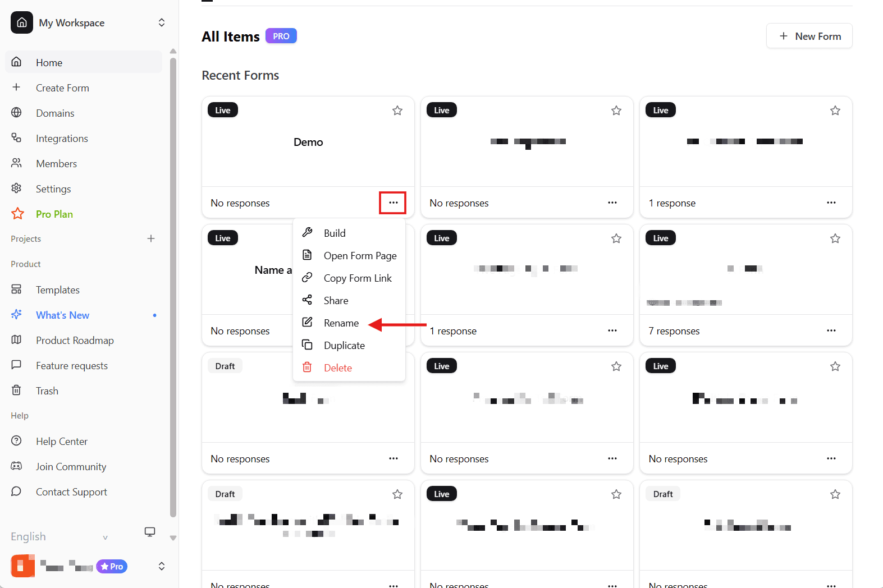Click the New Form button
The image size is (883, 588).
tap(809, 35)
